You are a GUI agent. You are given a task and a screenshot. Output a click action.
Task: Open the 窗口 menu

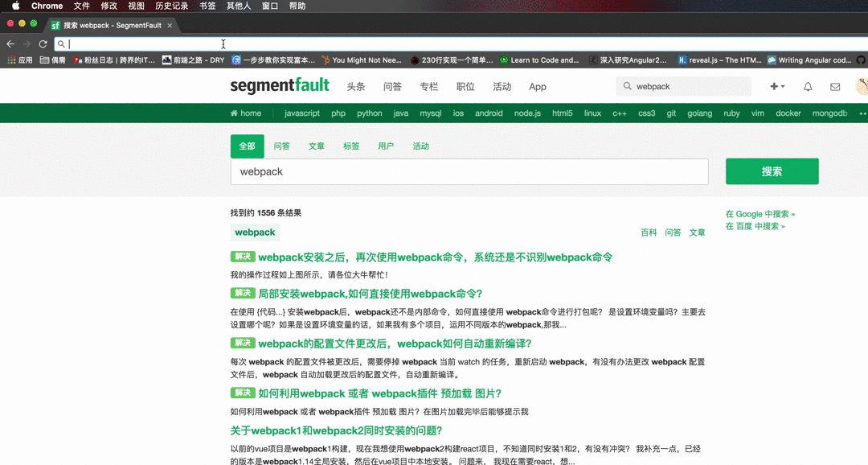270,6
